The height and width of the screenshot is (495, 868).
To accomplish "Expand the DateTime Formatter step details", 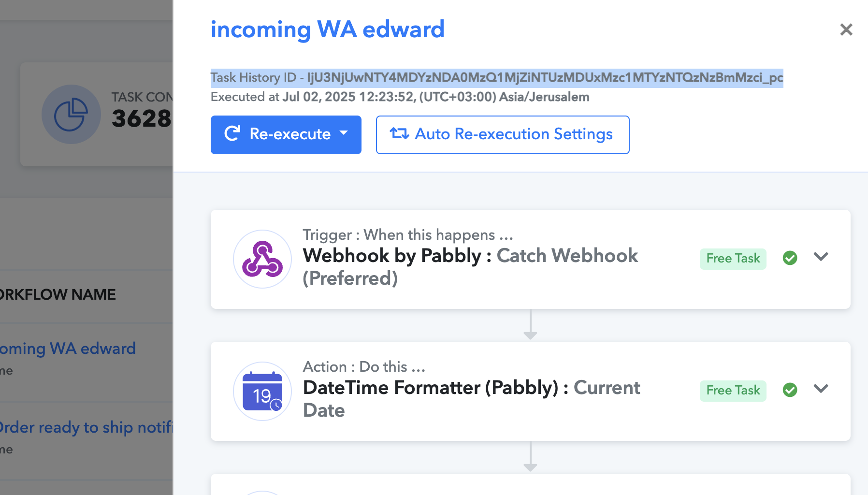I will click(821, 389).
